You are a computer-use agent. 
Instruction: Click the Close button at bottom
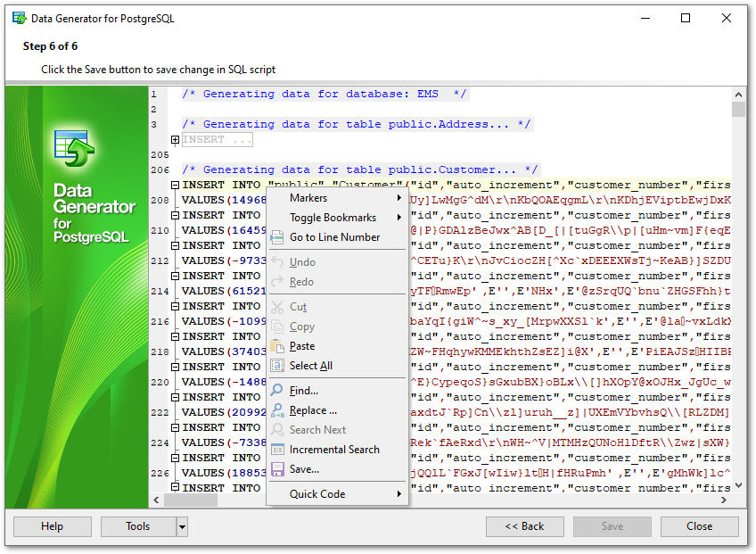coord(700,526)
